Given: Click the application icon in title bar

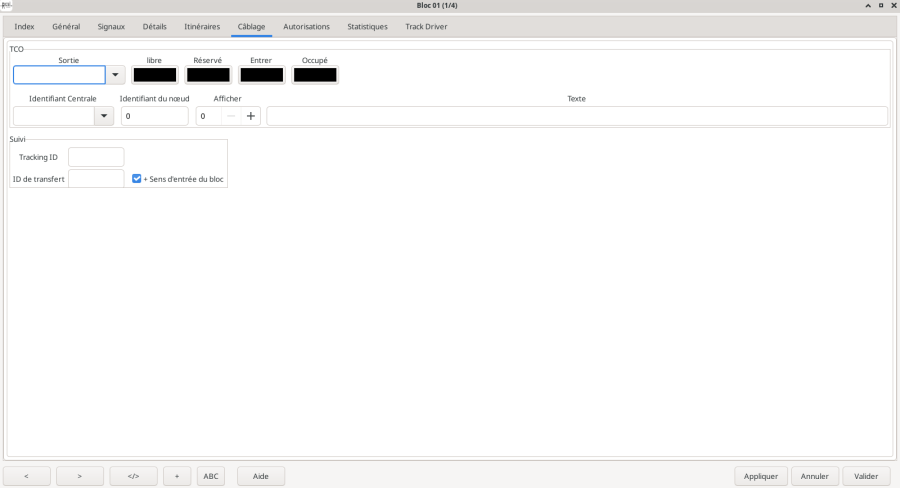Looking at the screenshot, I should (8, 6).
